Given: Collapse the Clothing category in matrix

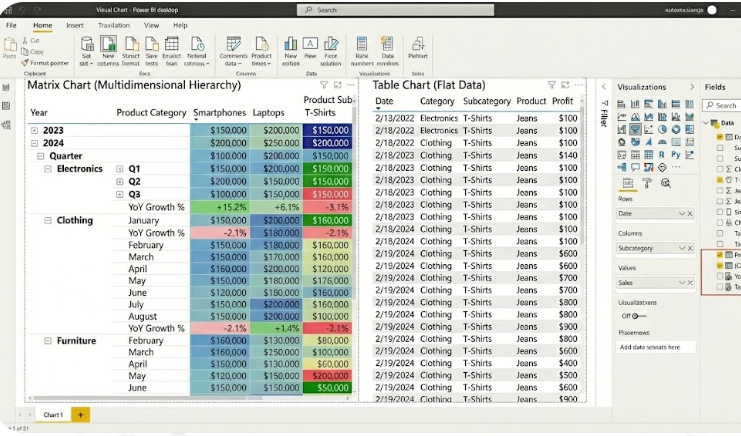Looking at the screenshot, I should (47, 220).
